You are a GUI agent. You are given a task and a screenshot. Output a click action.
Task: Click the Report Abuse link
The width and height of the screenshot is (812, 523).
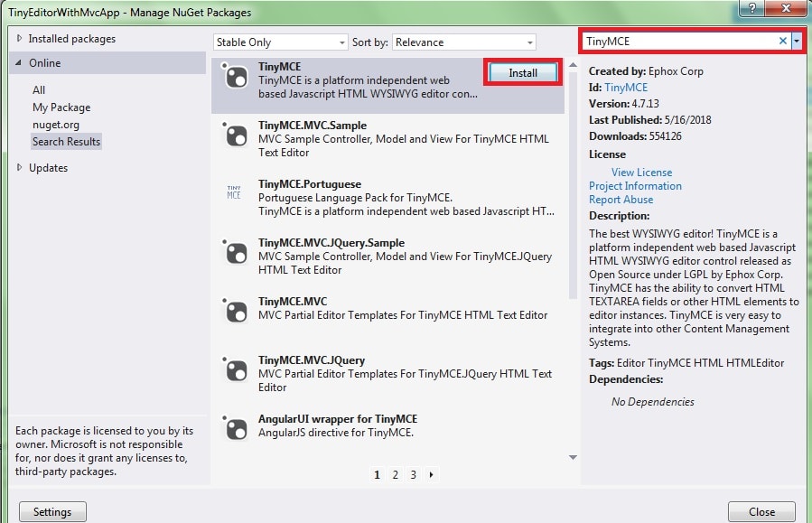(x=621, y=199)
